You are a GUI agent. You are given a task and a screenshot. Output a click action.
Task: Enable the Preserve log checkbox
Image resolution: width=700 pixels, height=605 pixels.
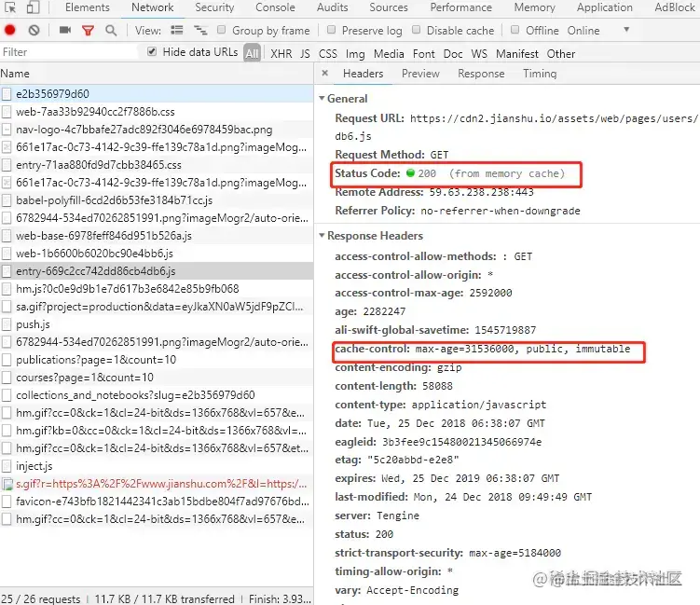click(331, 30)
